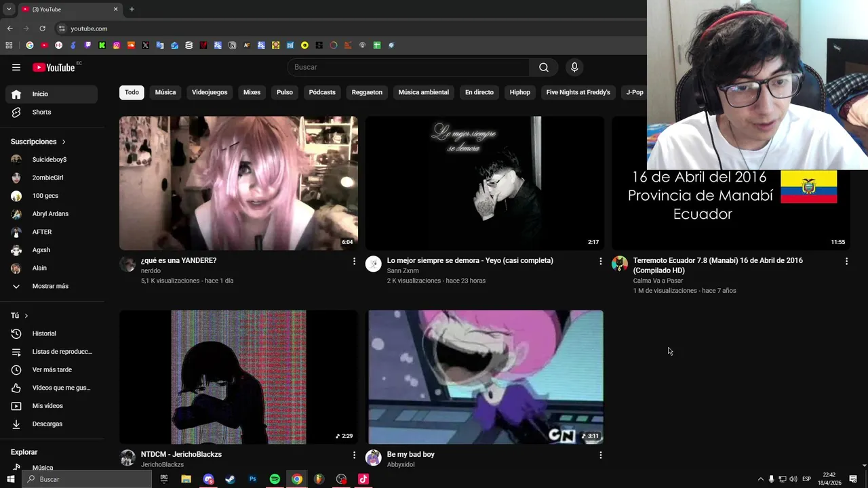Viewport: 868px width, 488px height.
Task: Play NTDCM JerichoBlackzs thumbnail
Action: coord(239,377)
